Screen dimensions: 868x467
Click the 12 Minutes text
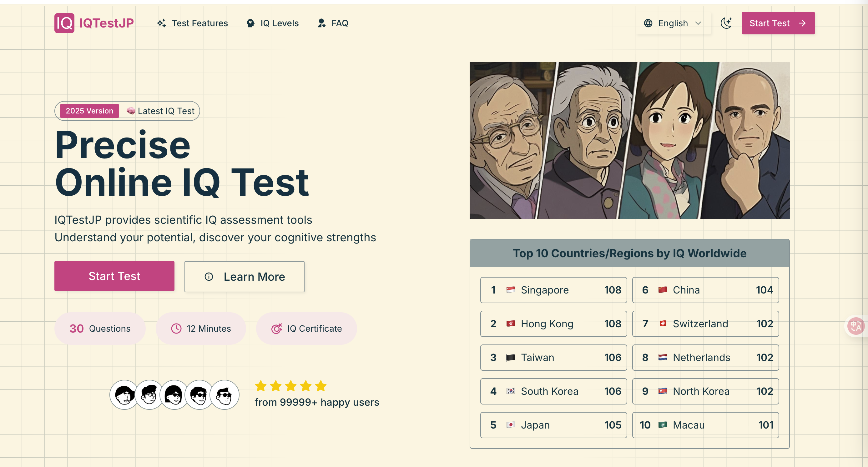point(209,329)
